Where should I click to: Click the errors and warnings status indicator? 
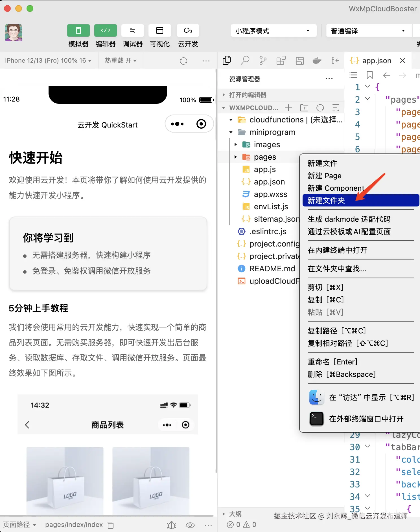(x=242, y=525)
